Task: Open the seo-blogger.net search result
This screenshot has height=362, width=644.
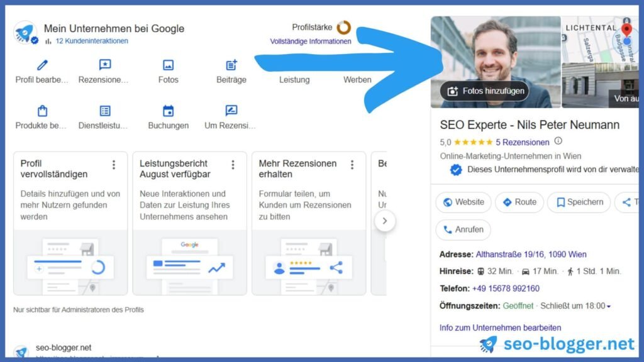Action: tap(64, 348)
